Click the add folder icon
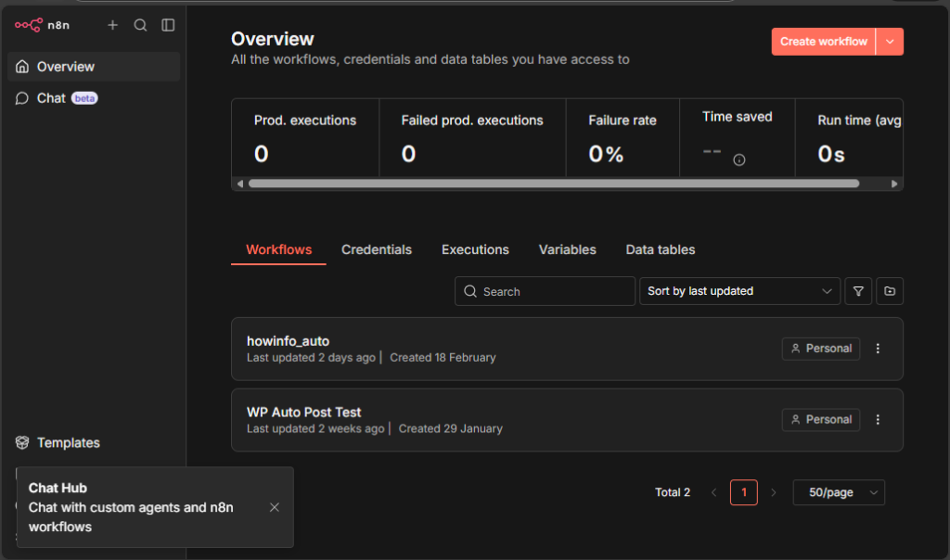Viewport: 950px width, 560px height. pyautogui.click(x=890, y=291)
